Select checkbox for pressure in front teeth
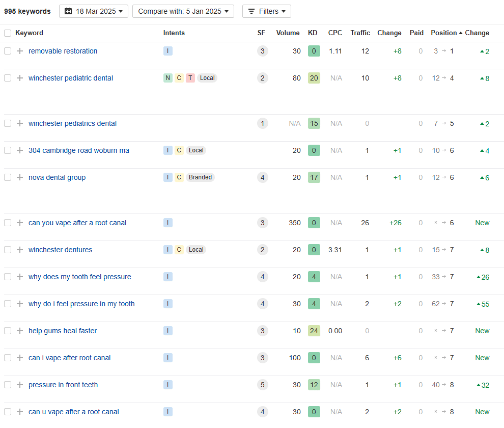Image resolution: width=504 pixels, height=428 pixels. pyautogui.click(x=8, y=385)
